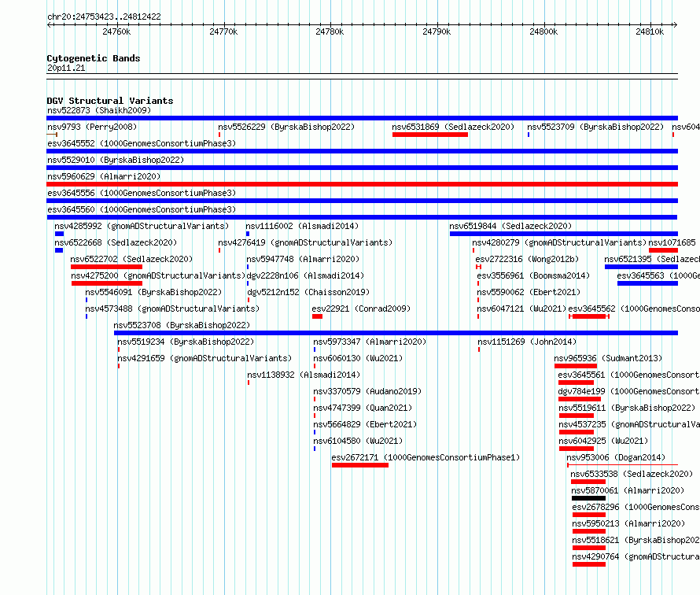The image size is (700, 595).
Task: Select red bar of esv2672171
Action: tap(359, 465)
